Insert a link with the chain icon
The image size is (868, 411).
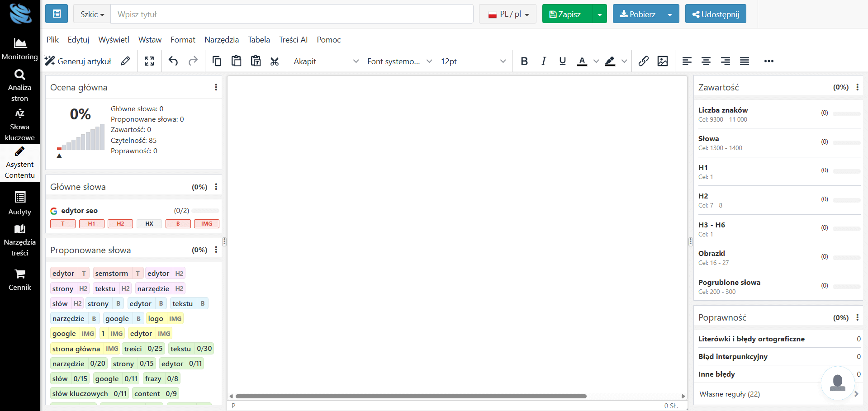(643, 61)
